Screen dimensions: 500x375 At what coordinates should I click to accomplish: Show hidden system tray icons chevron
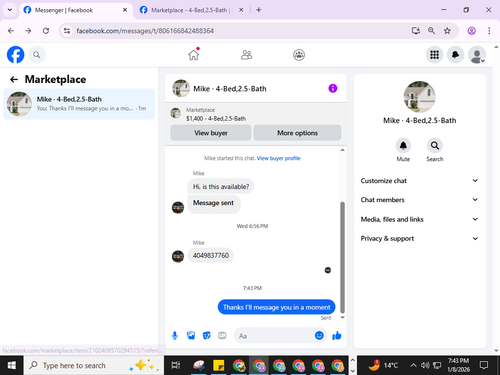click(x=413, y=365)
